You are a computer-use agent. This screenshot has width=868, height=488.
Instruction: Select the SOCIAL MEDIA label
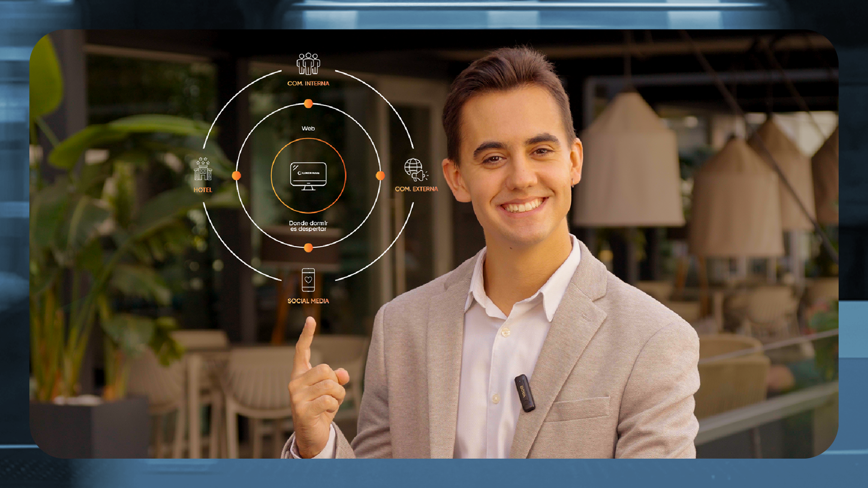[308, 301]
